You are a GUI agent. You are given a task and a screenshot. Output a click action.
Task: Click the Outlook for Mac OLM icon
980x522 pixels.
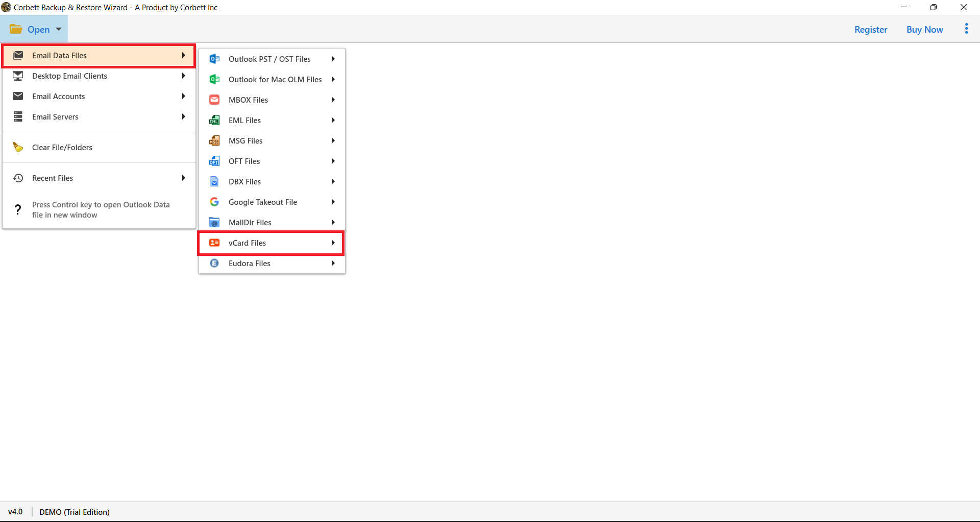pos(214,79)
